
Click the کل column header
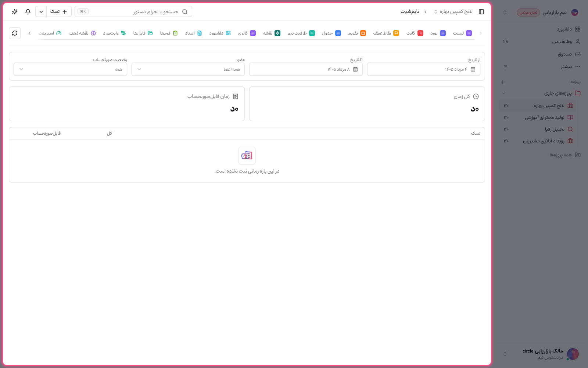110,133
